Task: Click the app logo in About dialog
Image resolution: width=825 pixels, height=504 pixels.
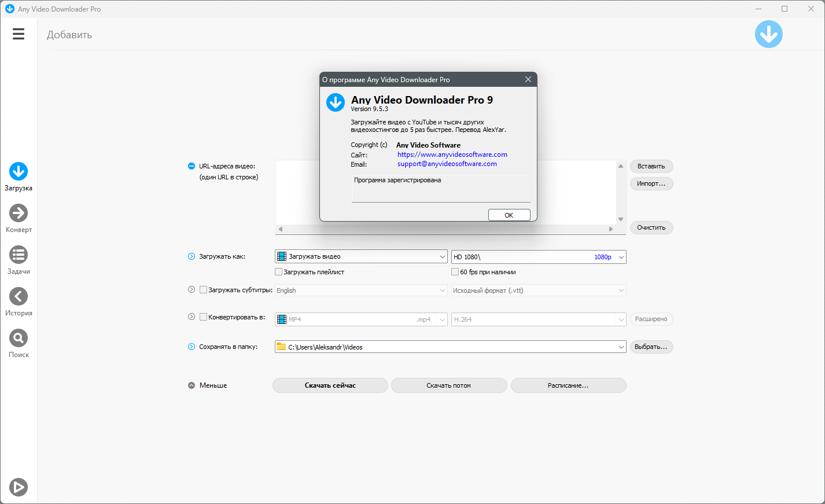Action: click(336, 102)
